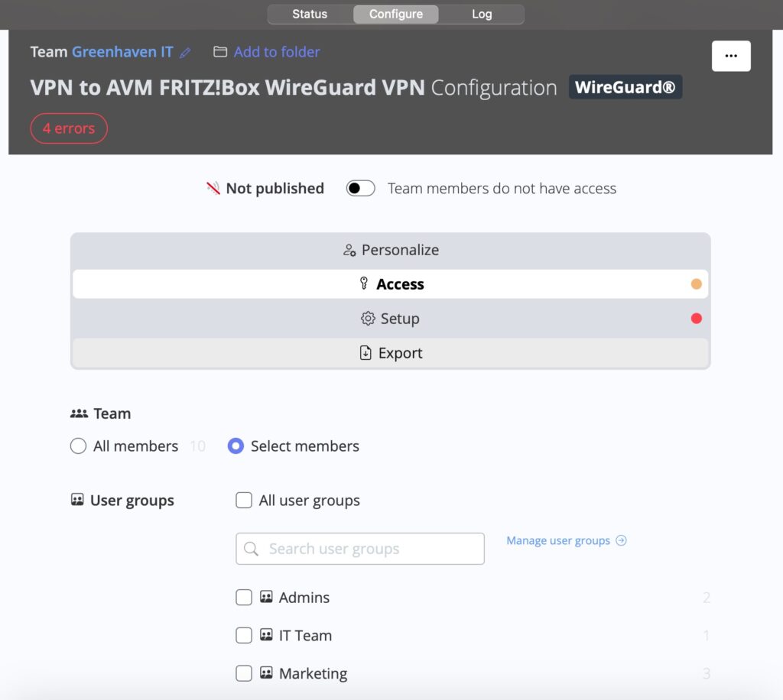Screen dimensions: 783x700
Task: Open the Greenhaven IT team link
Action: click(x=122, y=52)
